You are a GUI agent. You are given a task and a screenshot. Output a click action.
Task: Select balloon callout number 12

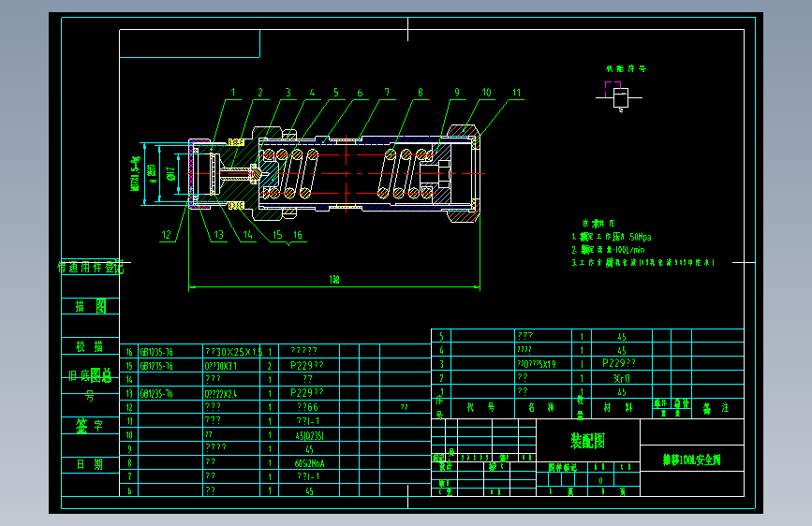click(x=166, y=235)
